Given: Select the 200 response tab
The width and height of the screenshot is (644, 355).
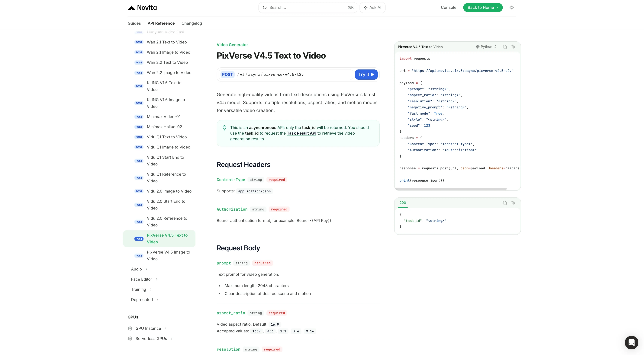Looking at the screenshot, I should [403, 203].
